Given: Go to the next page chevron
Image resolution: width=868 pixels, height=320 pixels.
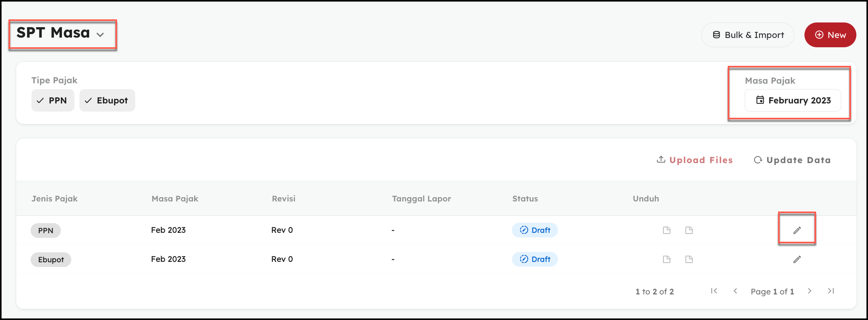Looking at the screenshot, I should point(809,291).
